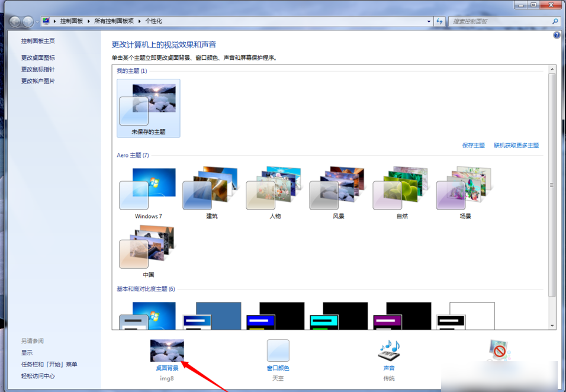Select the 场景 scenes theme
Viewport: 566px width, 392px height.
pyautogui.click(x=465, y=189)
